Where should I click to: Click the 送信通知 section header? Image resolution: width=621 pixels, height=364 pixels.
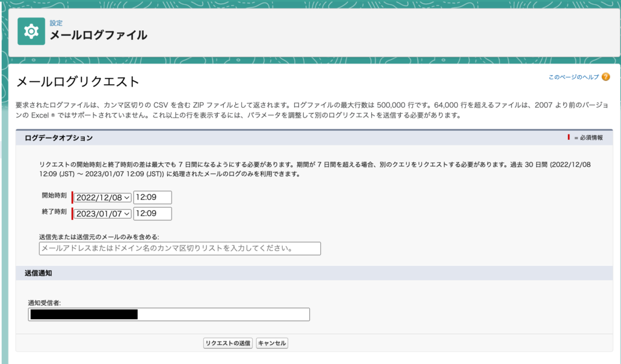click(x=38, y=273)
